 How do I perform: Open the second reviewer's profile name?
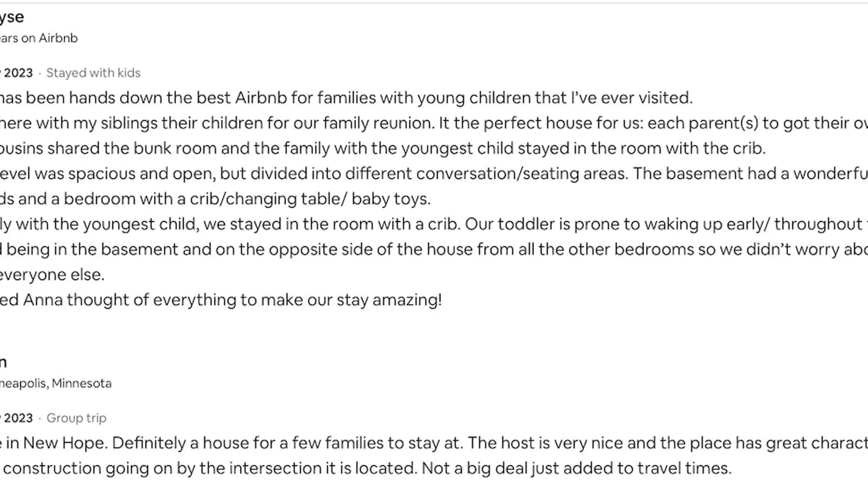point(3,362)
